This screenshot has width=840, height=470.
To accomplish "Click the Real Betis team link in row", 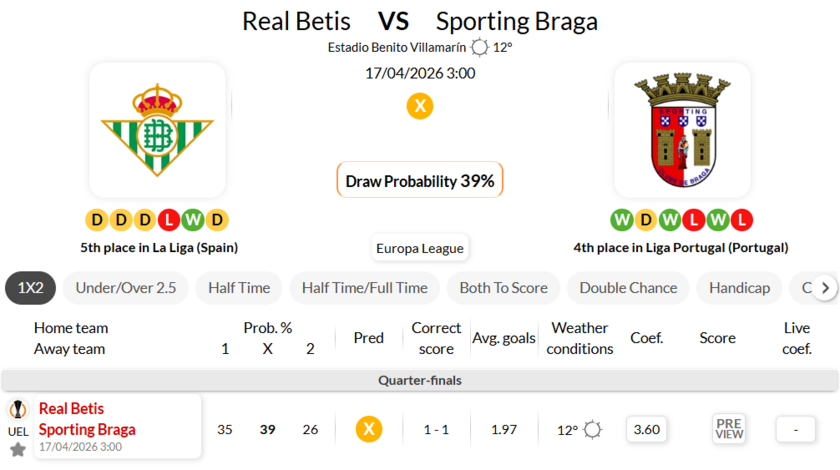I will pos(71,408).
